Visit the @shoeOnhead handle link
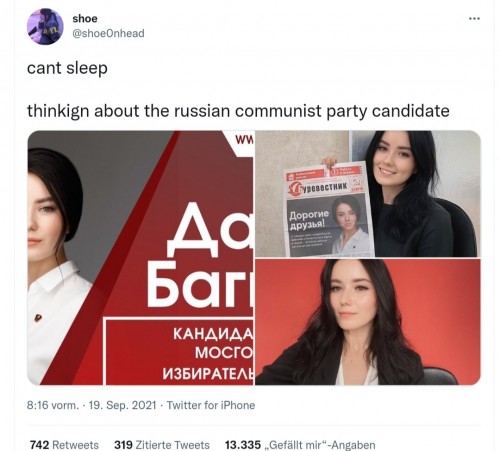Image resolution: width=500 pixels, height=451 pixels. tap(108, 33)
